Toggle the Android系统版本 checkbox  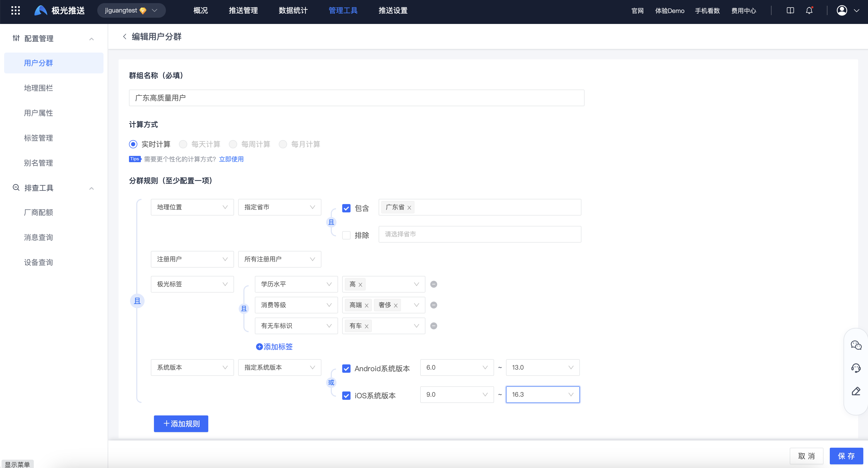coord(346,369)
